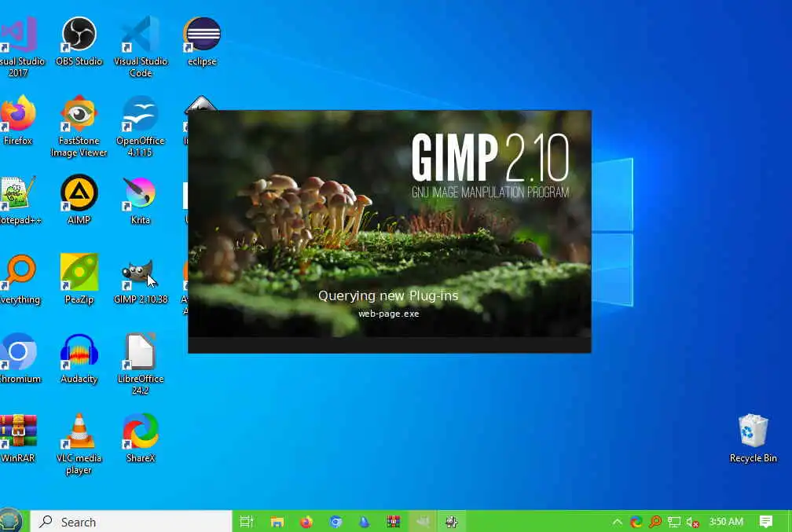Click the PeaZip desktop shortcut
This screenshot has width=792, height=532.
(x=79, y=280)
